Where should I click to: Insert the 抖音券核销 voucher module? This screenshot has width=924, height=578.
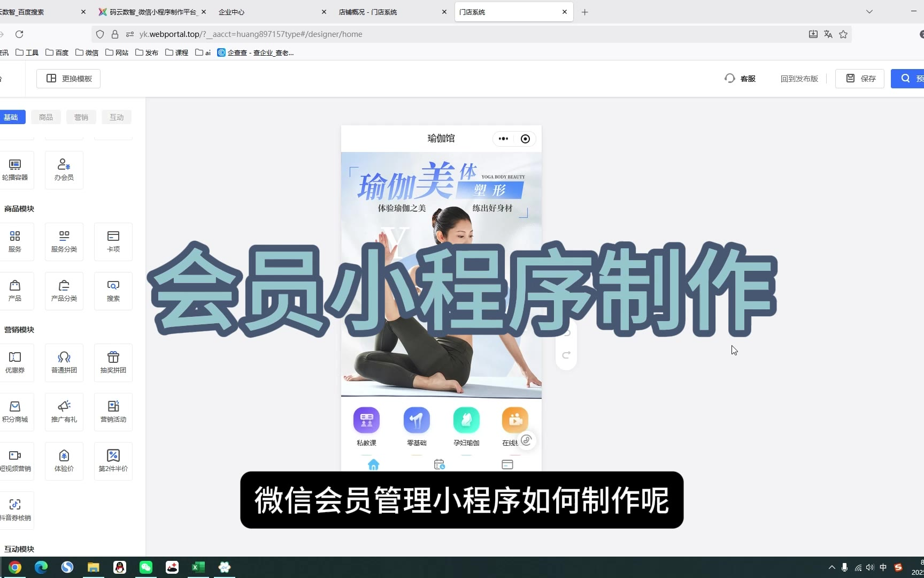pos(15,510)
